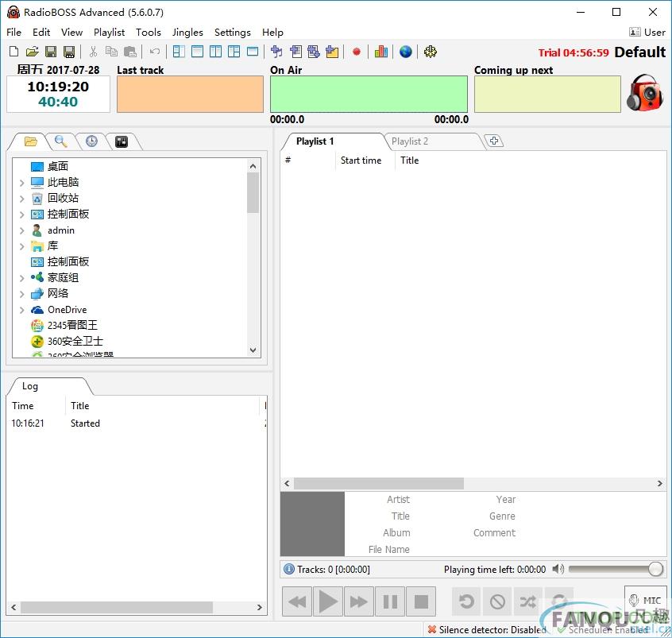This screenshot has width=672, height=638.
Task: Open the statistics bar chart icon
Action: [381, 52]
